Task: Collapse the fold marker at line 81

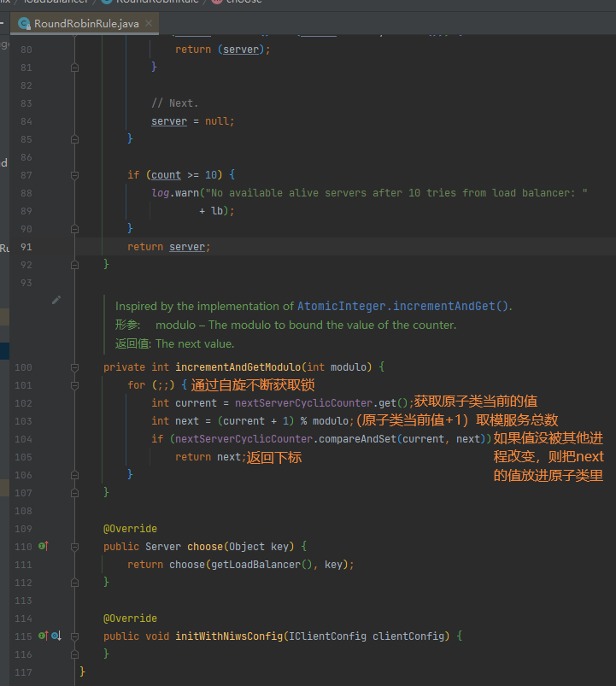Action: pos(75,67)
